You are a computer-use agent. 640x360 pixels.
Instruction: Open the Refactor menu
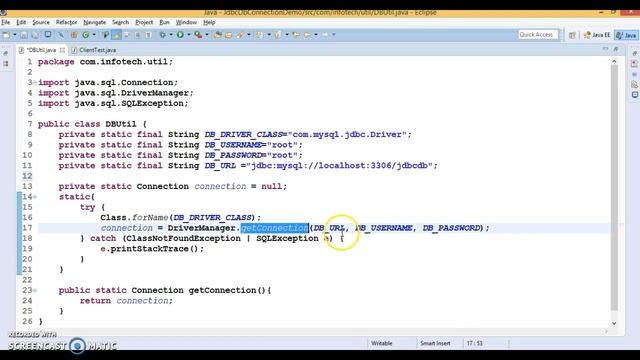(x=67, y=22)
